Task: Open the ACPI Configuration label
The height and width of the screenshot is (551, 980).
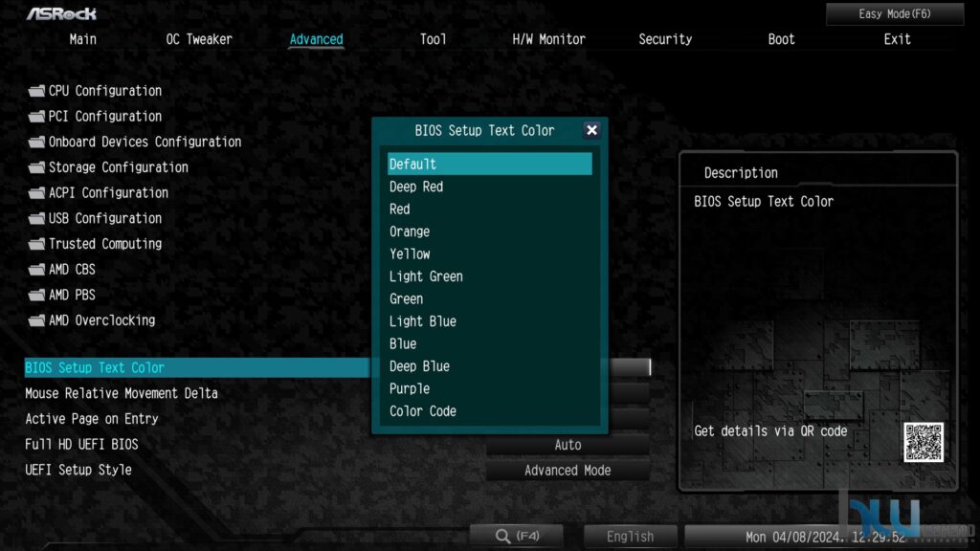Action: (x=108, y=193)
